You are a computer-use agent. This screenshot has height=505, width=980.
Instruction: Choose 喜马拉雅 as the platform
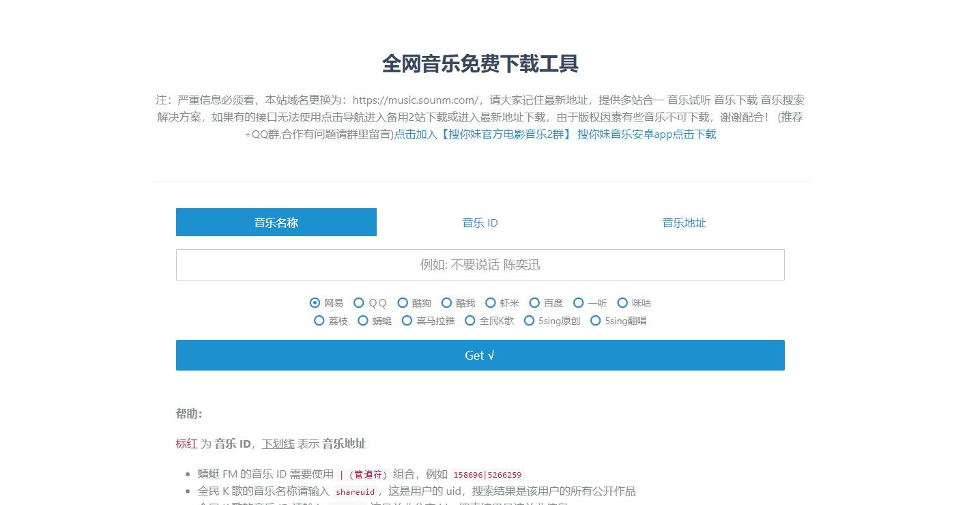407,320
